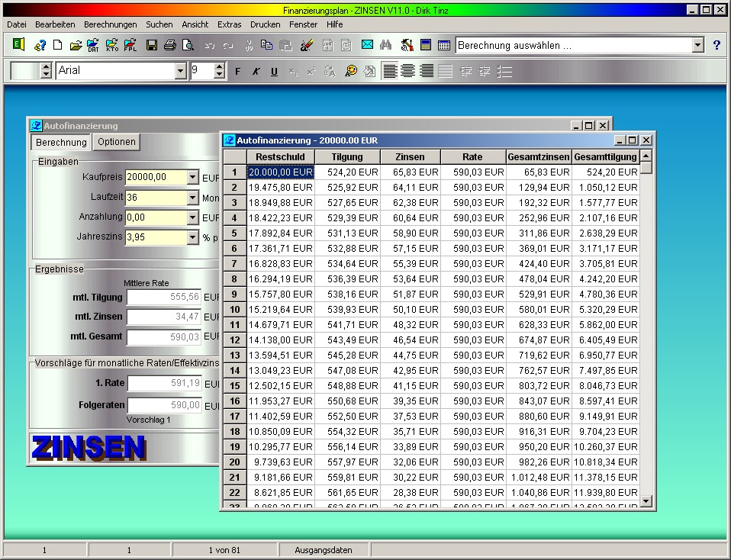Expand the Laufzeit dropdown arrow
The image size is (731, 560).
click(x=192, y=198)
